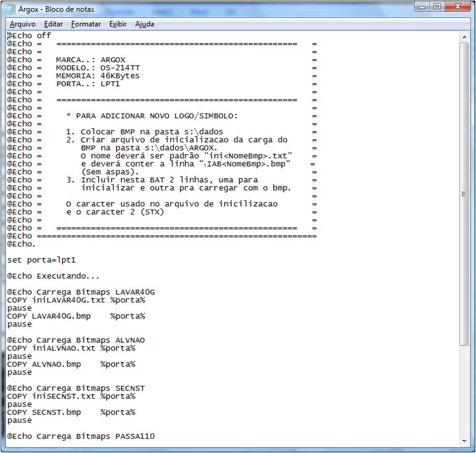Click the "COPY iniLAVAR40G.txt %porta%" line
Image resolution: width=476 pixels, height=453 pixels.
tap(75, 300)
